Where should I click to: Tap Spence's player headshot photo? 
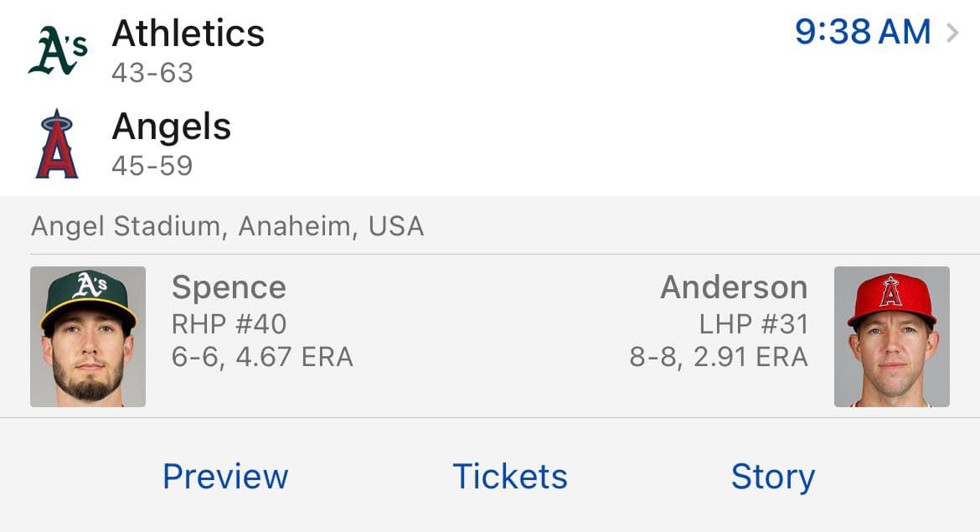tap(88, 337)
